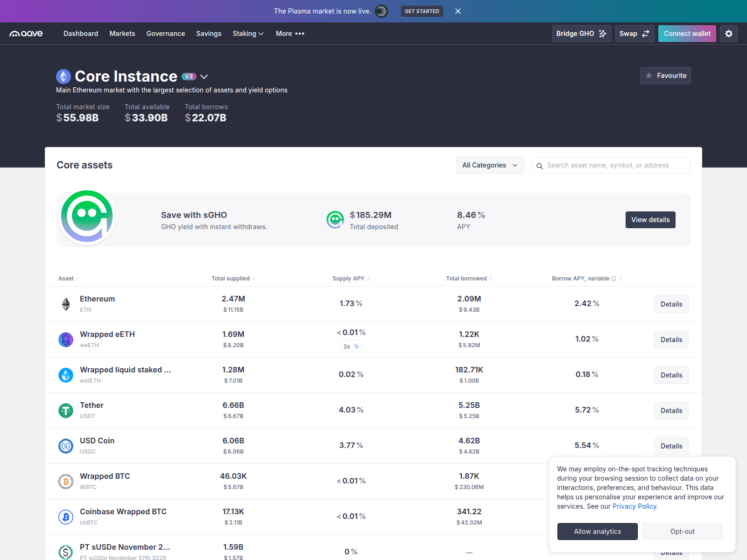Expand the market selector chevron next to Core Instance
Image resolution: width=747 pixels, height=560 pixels.
coord(204,76)
